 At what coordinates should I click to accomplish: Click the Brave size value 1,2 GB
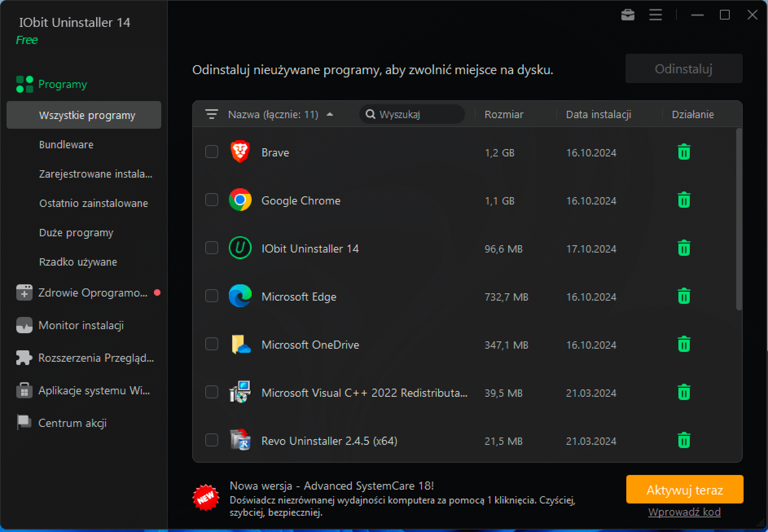(499, 153)
